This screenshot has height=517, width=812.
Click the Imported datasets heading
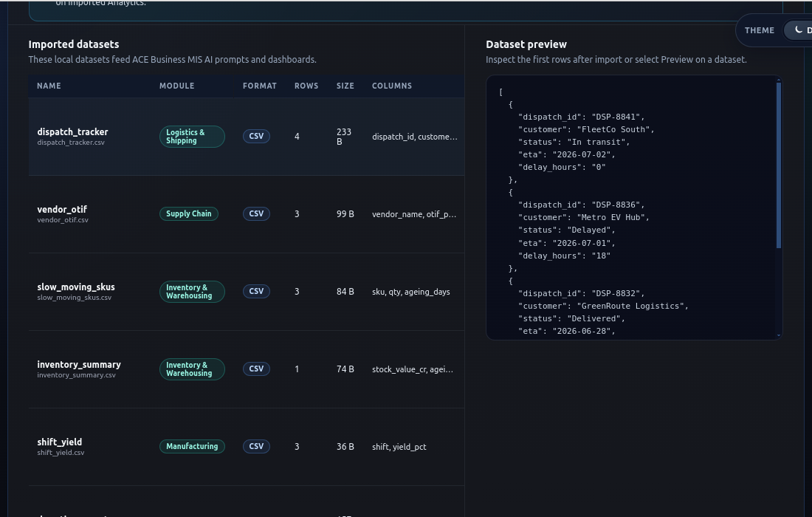pos(74,44)
